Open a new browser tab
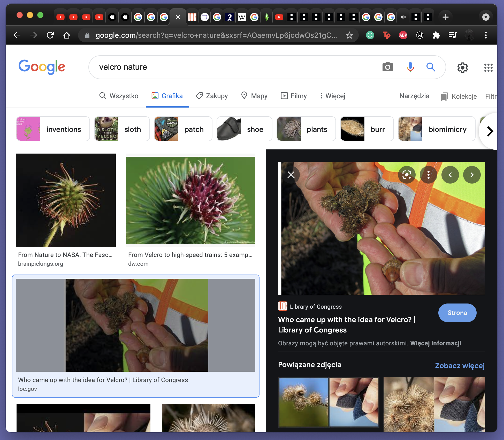Screen dimensions: 504x440 click(445, 17)
